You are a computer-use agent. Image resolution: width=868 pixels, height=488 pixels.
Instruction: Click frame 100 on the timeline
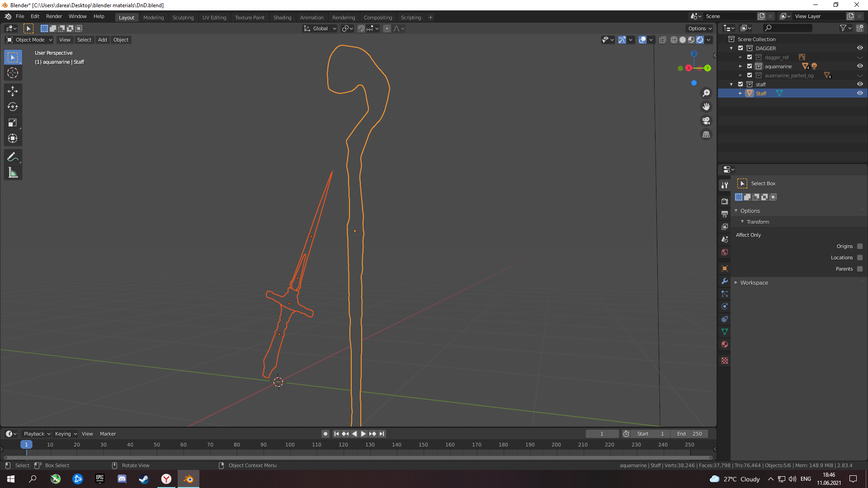[290, 445]
